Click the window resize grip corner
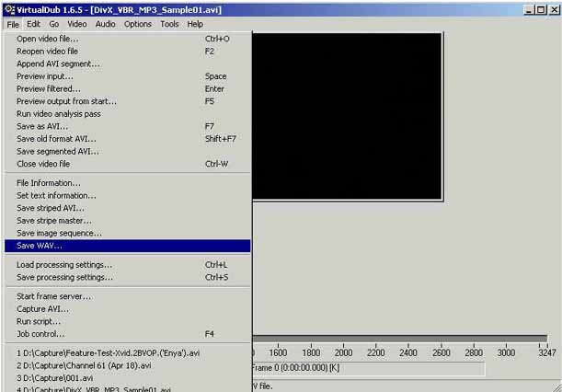 tap(557, 387)
